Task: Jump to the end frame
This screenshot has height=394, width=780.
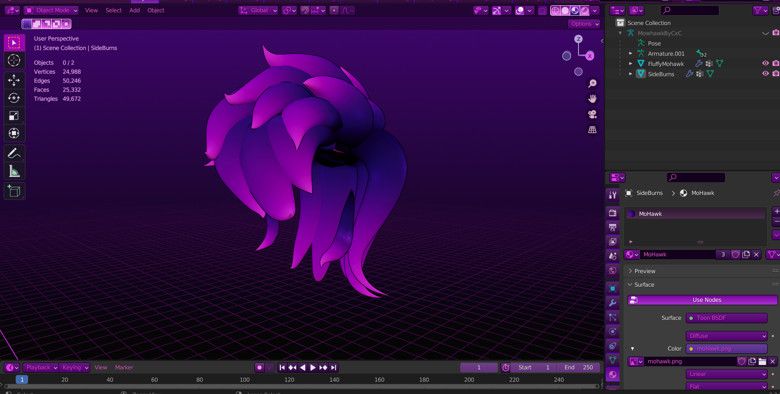Action: [x=334, y=368]
